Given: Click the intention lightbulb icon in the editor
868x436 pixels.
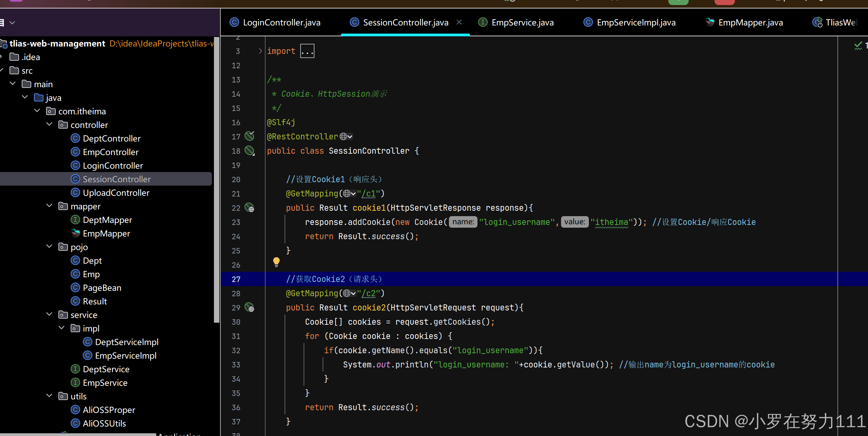Looking at the screenshot, I should 276,262.
